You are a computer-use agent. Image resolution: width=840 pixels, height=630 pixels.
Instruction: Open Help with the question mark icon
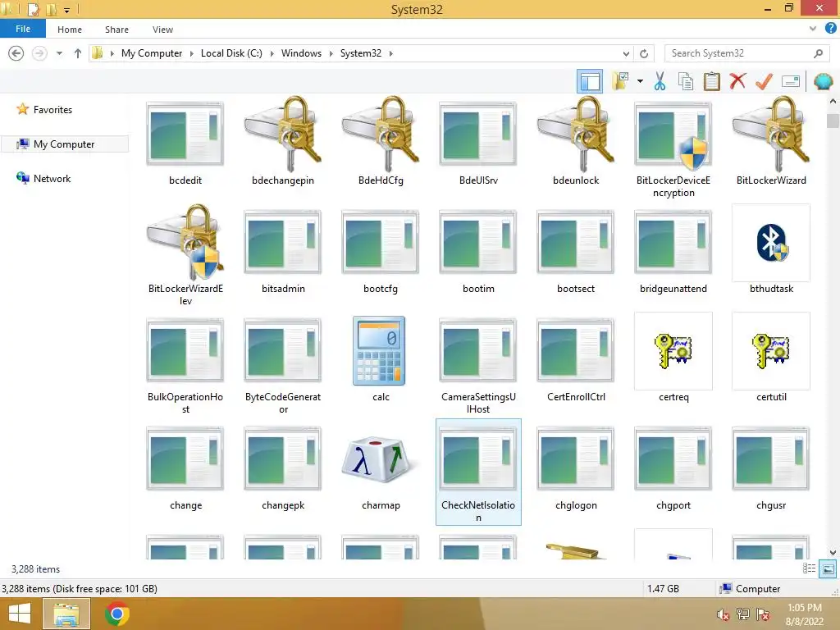(x=831, y=29)
